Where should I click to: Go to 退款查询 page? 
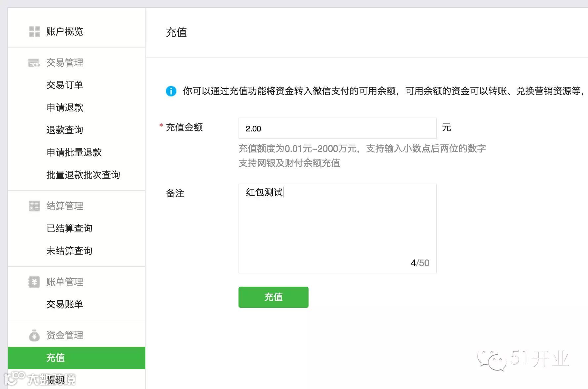(x=64, y=130)
